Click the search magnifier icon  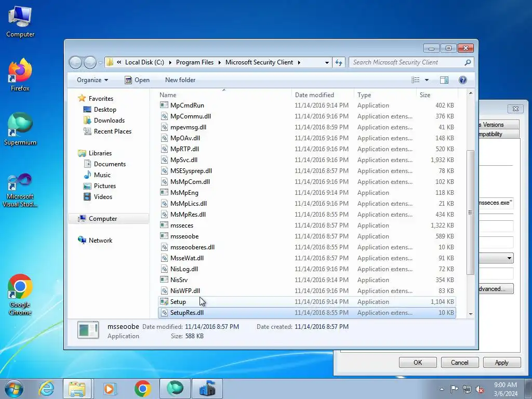[x=468, y=62]
